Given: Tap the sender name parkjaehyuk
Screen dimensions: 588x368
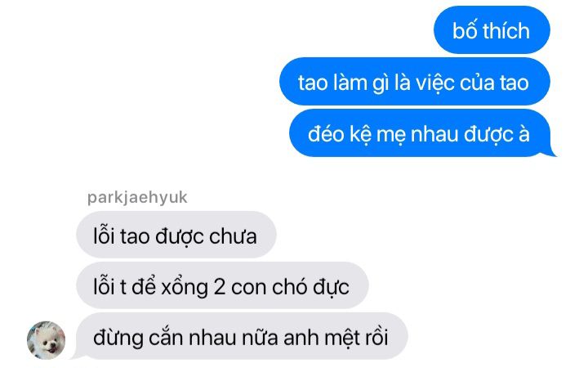Looking at the screenshot, I should point(137,198).
